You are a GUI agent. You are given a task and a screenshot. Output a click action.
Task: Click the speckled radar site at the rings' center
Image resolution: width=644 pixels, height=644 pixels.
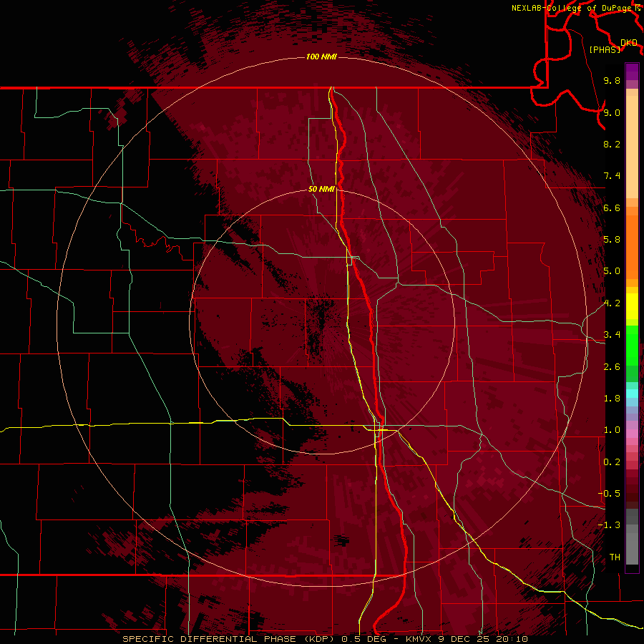tap(321, 323)
